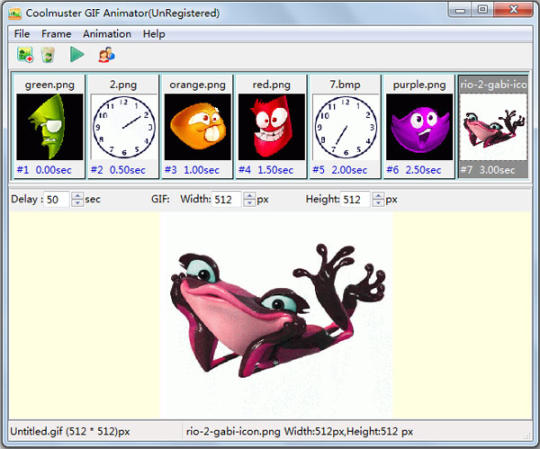Click the GIF Height input field
This screenshot has width=540, height=449.
tap(355, 199)
